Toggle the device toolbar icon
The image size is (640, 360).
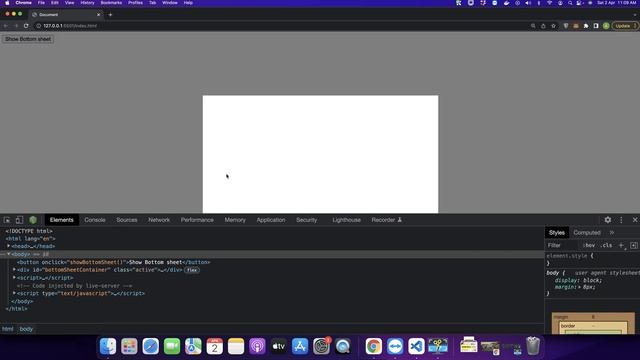[19, 220]
